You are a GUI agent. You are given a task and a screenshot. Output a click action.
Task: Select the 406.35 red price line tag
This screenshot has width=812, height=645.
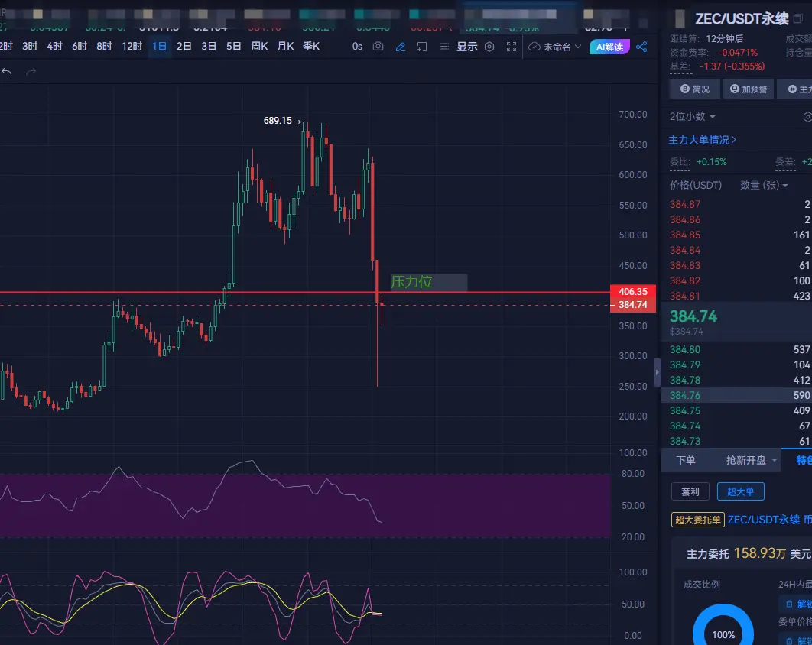click(x=633, y=291)
